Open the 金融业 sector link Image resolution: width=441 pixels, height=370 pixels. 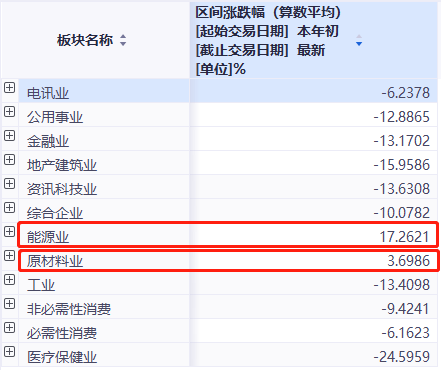pos(48,141)
